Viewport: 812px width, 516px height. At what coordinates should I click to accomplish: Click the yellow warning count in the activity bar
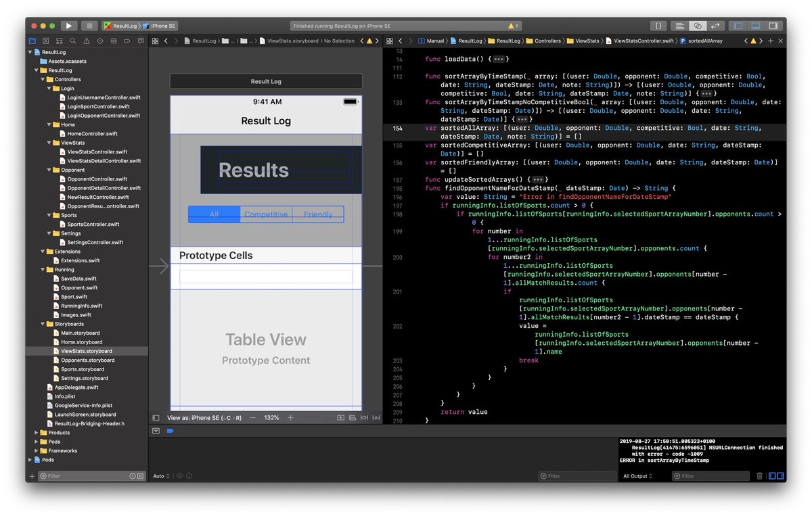513,26
